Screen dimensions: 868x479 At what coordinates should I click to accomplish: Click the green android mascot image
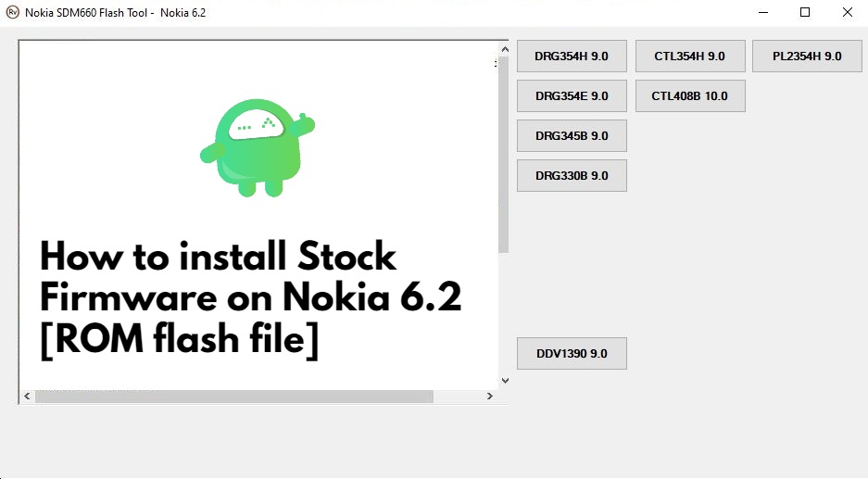click(258, 148)
